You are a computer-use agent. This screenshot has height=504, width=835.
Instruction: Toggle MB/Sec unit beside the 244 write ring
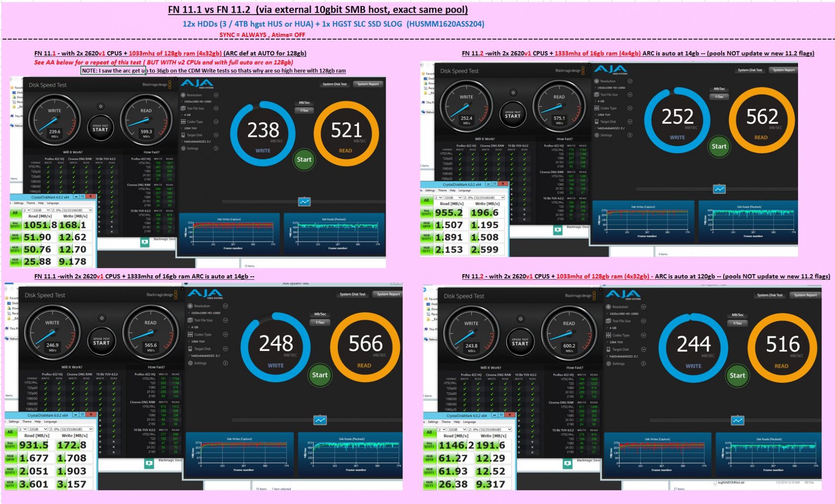pyautogui.click(x=738, y=315)
